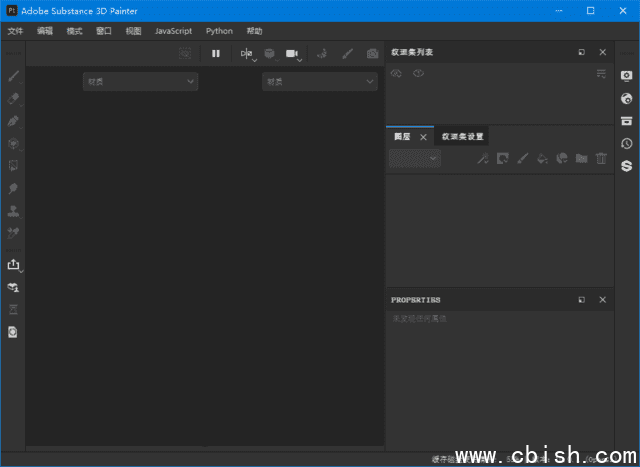Expand the Paint brush tool's arrow
The width and height of the screenshot is (640, 467).
coord(21,83)
